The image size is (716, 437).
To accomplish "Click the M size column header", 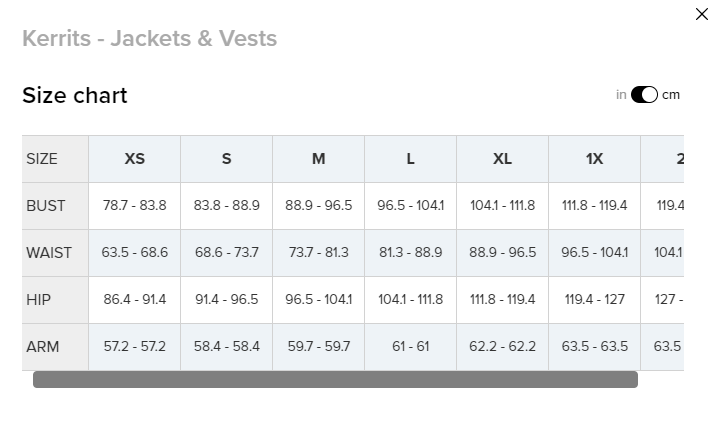I will (319, 159).
